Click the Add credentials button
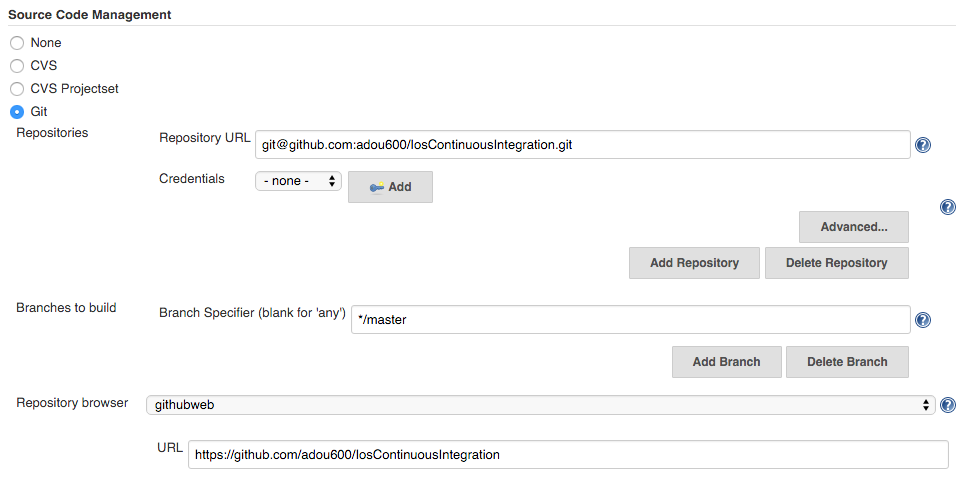 click(x=390, y=187)
